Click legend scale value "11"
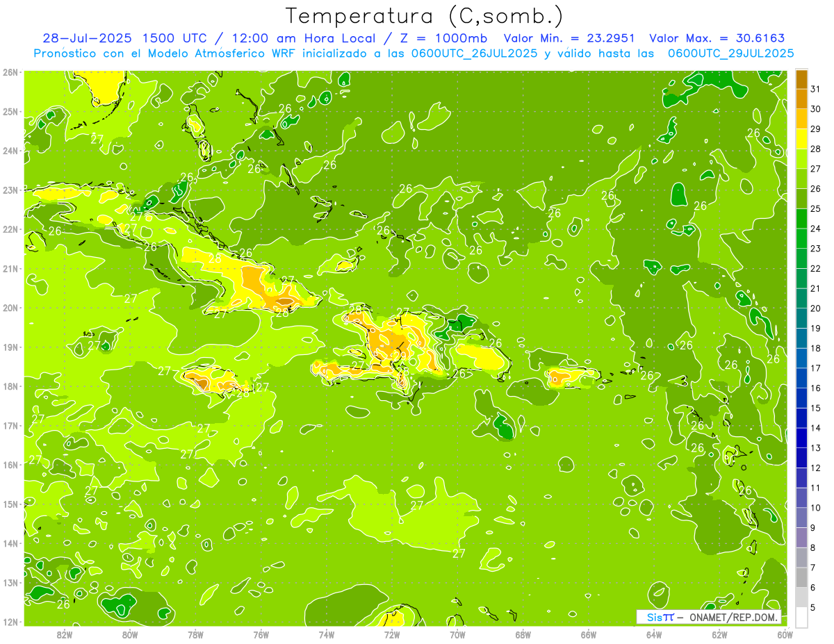The width and height of the screenshot is (834, 644). point(815,488)
